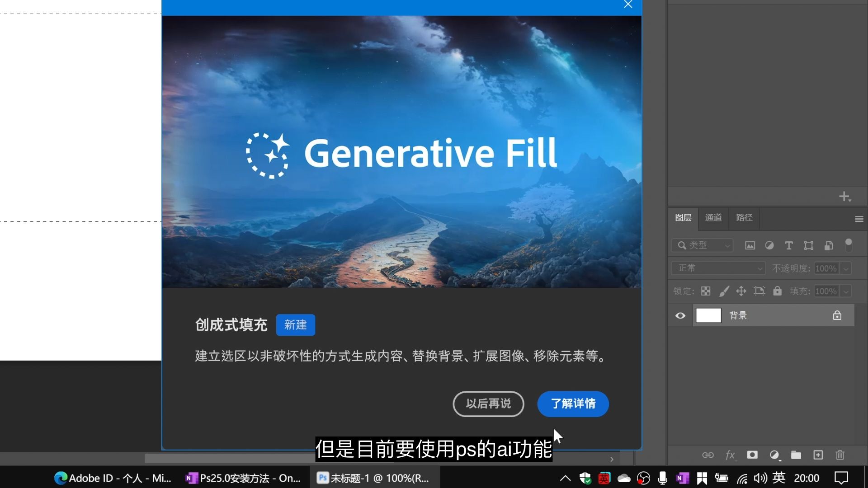Viewport: 868px width, 488px height.
Task: Open the layer filter 类型 dropdown
Action: pyautogui.click(x=702, y=245)
